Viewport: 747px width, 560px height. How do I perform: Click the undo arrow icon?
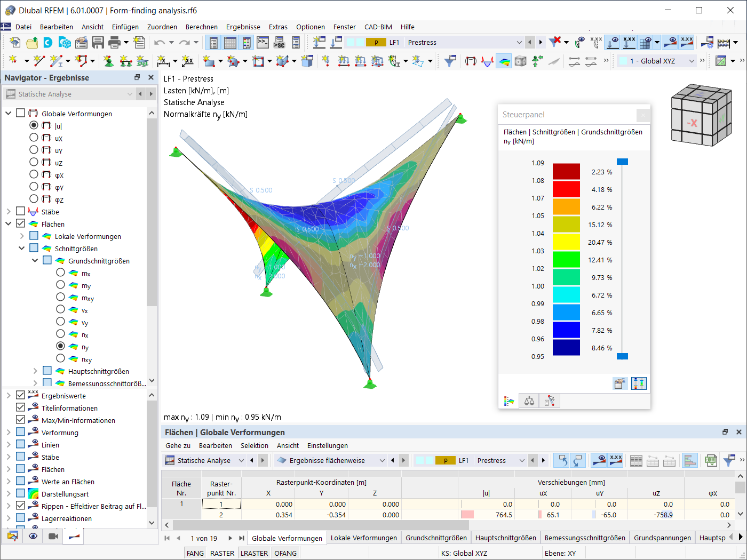tap(159, 43)
